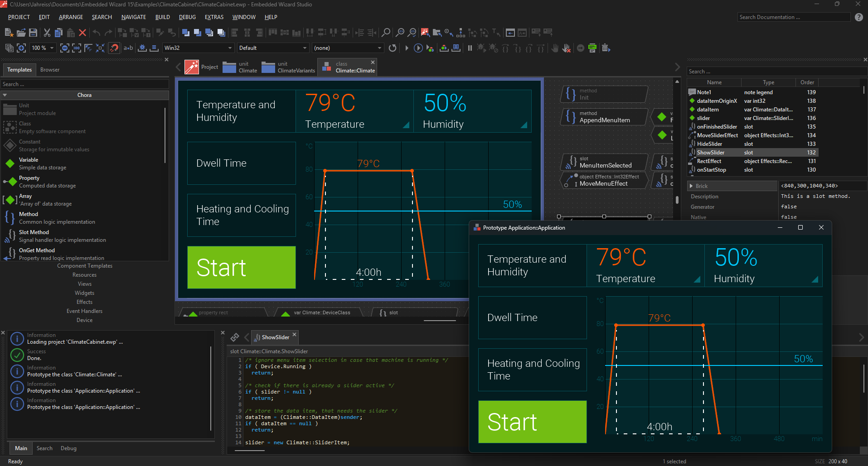This screenshot has width=868, height=466.
Task: Click the navigate to project wizard icon
Action: [x=425, y=33]
